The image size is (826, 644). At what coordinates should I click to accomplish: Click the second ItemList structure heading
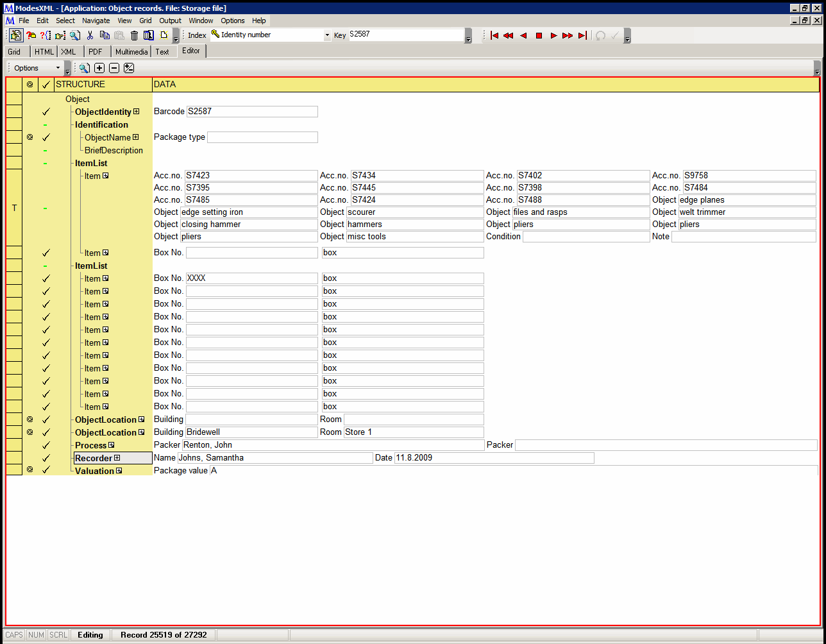click(91, 266)
